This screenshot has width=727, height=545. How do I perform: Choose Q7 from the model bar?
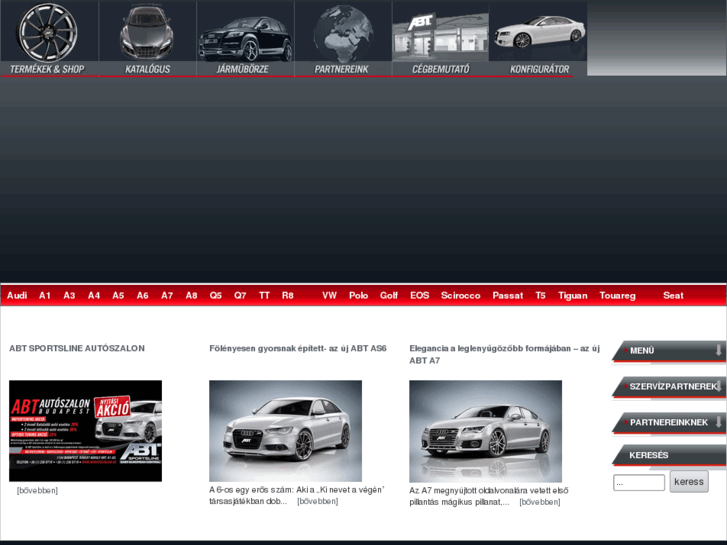click(x=240, y=296)
